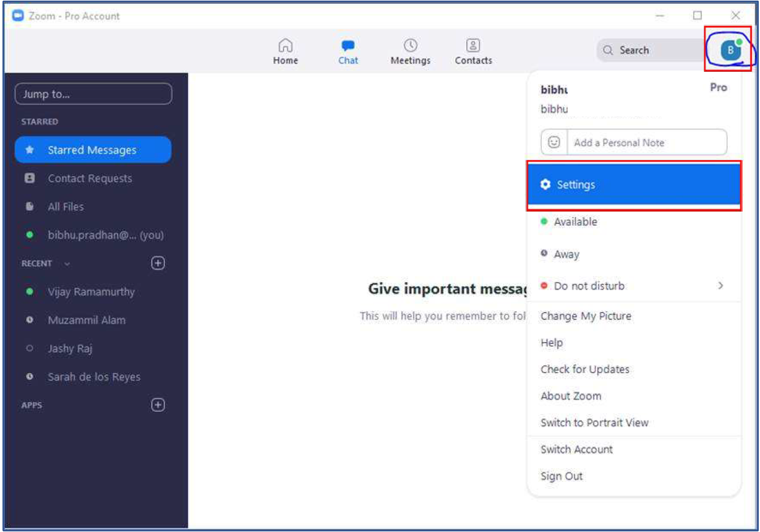
Task: Select Starred Messages in sidebar
Action: pos(93,150)
